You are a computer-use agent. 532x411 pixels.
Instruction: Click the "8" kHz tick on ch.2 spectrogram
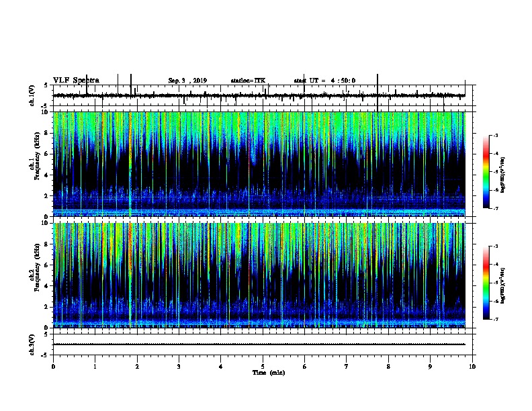[x=46, y=244]
